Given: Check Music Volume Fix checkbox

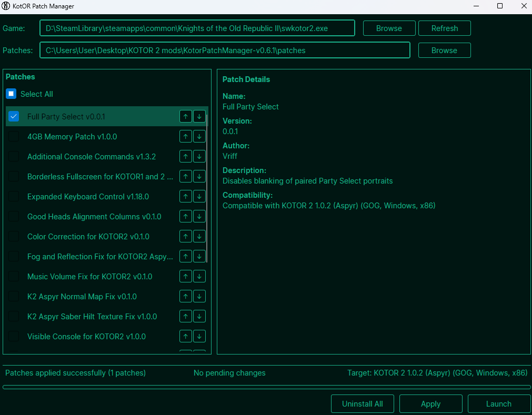Looking at the screenshot, I should [14, 276].
